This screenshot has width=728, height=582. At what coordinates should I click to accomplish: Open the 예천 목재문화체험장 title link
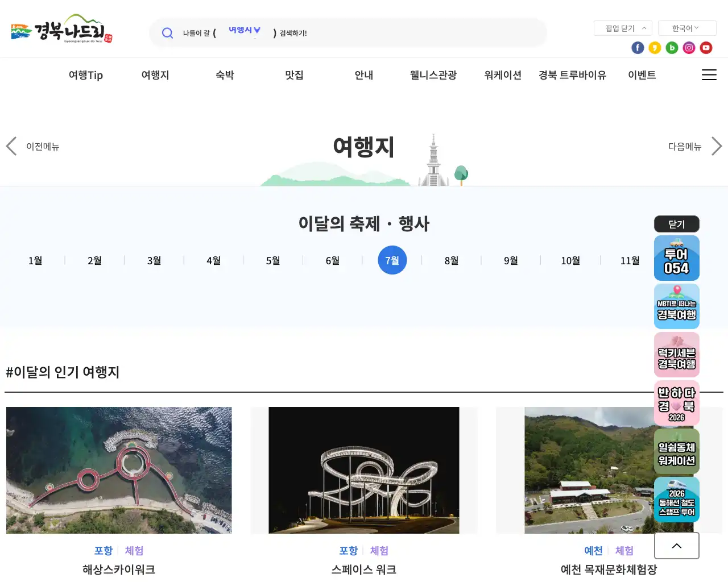pyautogui.click(x=609, y=569)
